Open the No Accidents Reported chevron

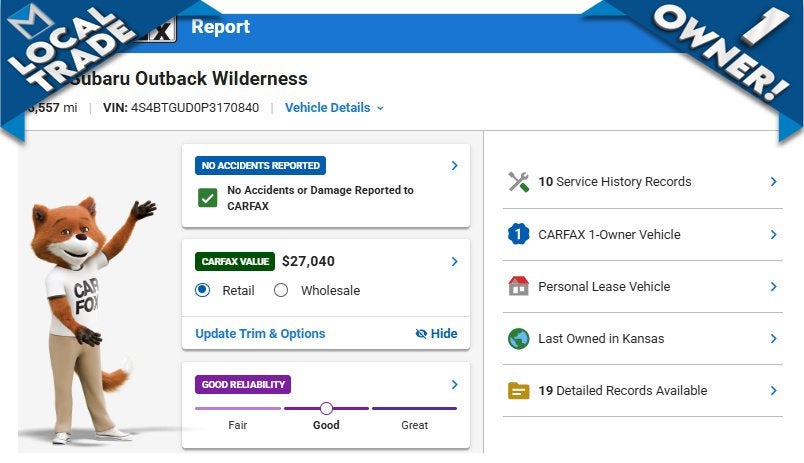point(454,166)
